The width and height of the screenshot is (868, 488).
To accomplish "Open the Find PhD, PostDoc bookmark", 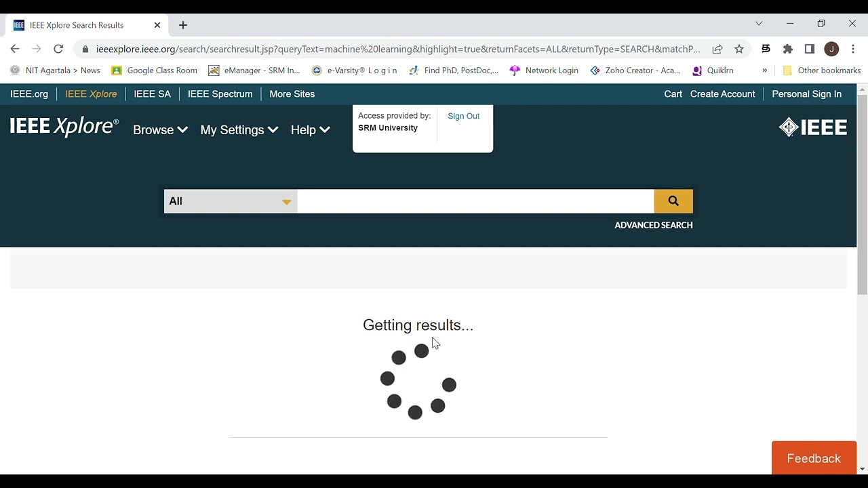I will click(454, 70).
